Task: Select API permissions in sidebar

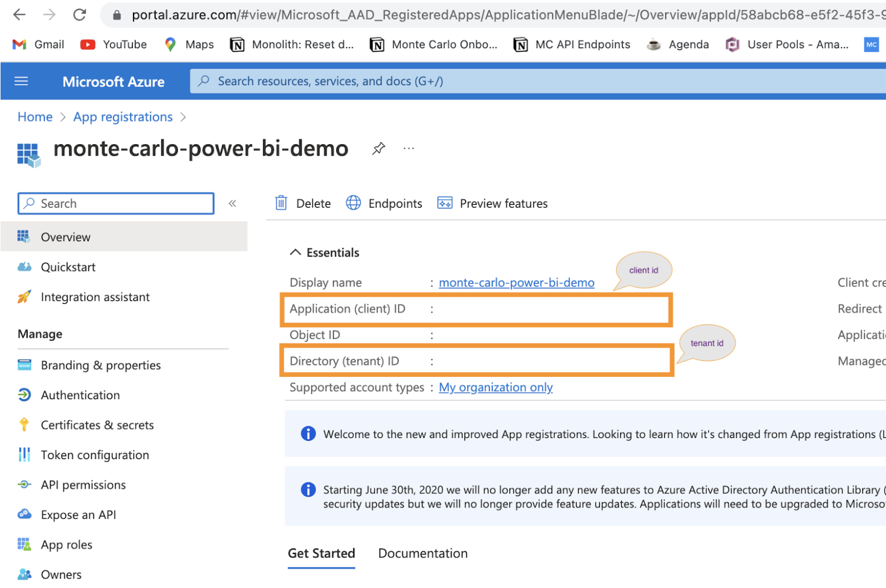Action: [x=83, y=485]
